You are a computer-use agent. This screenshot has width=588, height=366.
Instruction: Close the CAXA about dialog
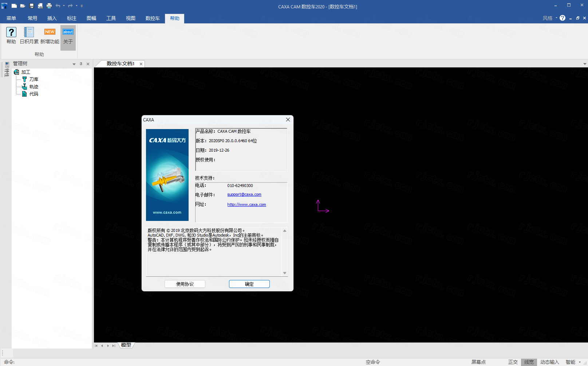tap(288, 120)
